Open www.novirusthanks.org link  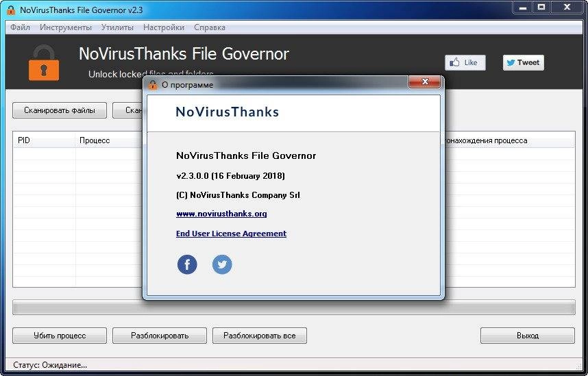[221, 214]
